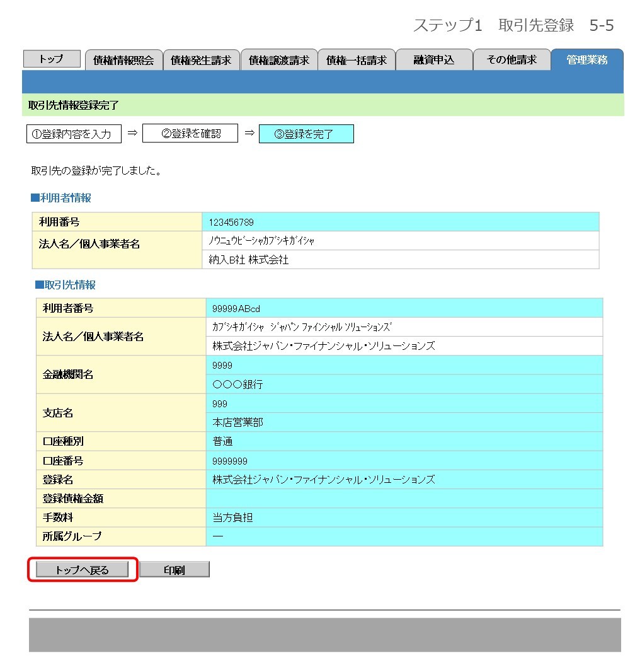Open the 債権一括請求 tab
Viewport: 635px width, 672px height.
(x=357, y=60)
